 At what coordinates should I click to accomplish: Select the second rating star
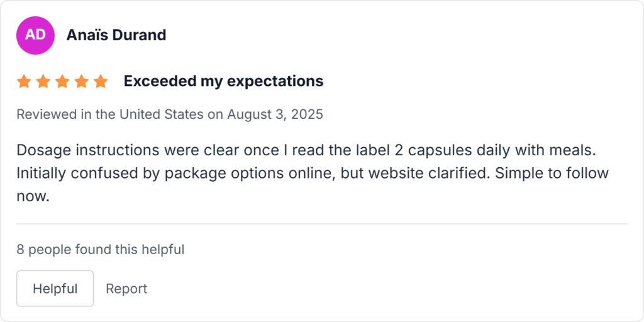coord(43,81)
